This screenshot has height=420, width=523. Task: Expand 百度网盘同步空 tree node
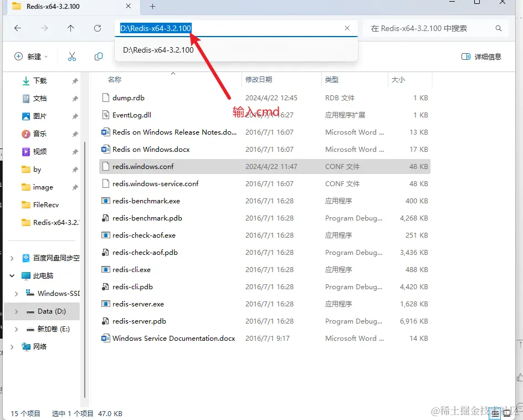coord(12,258)
